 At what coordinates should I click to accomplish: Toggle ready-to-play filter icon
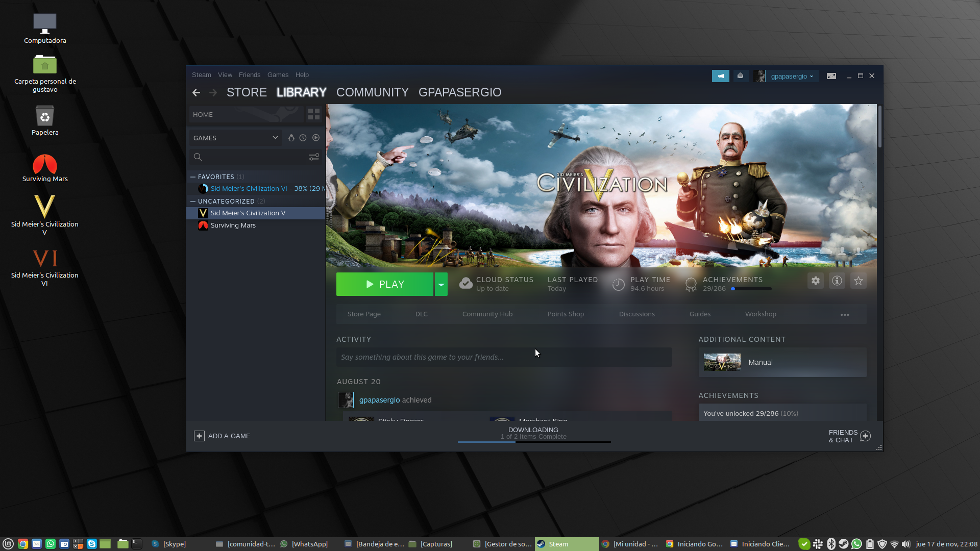pyautogui.click(x=316, y=138)
